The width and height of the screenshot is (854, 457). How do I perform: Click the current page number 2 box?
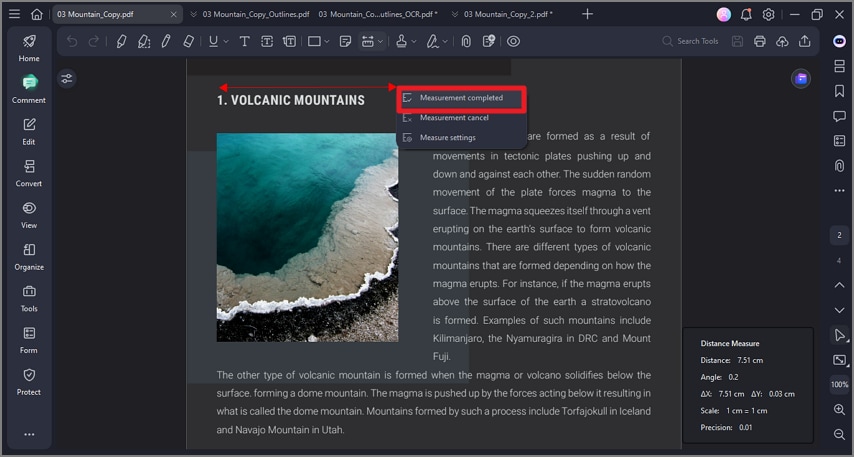(839, 235)
